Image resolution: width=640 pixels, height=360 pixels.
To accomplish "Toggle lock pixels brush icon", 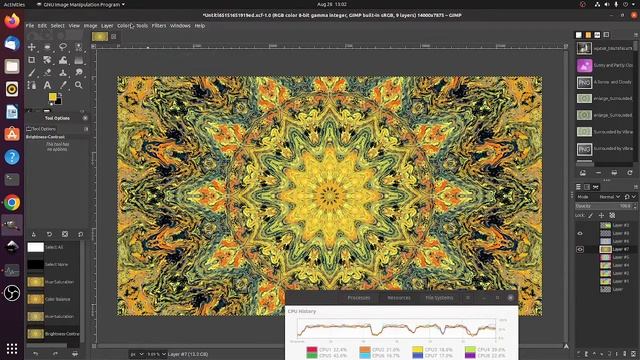I will [591, 215].
